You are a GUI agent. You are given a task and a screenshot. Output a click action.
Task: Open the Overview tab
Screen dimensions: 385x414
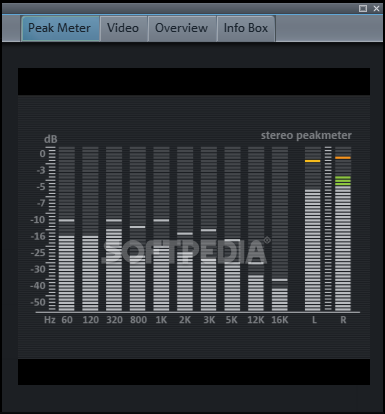click(182, 28)
